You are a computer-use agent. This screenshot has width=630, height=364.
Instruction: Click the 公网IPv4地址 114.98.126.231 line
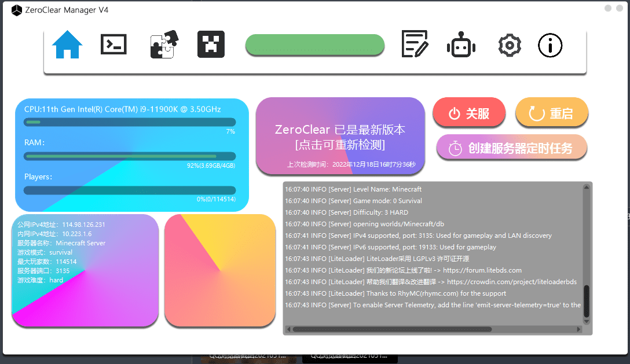(x=61, y=225)
